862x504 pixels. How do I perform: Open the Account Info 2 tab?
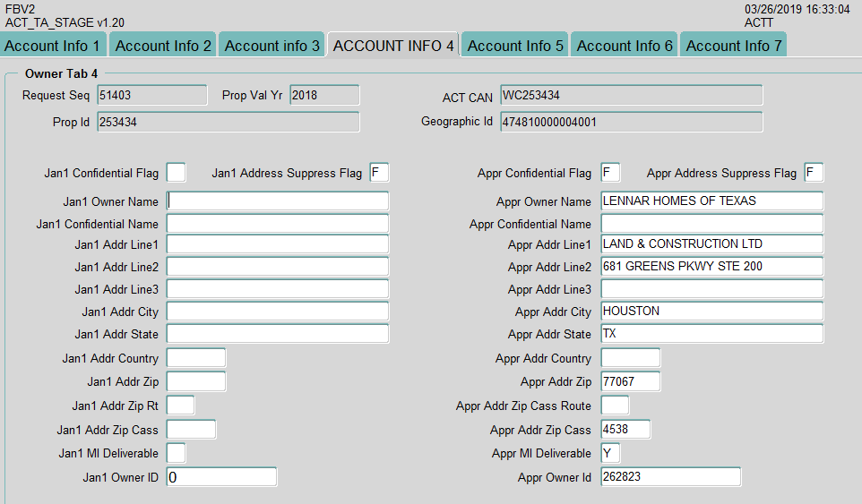coord(163,46)
